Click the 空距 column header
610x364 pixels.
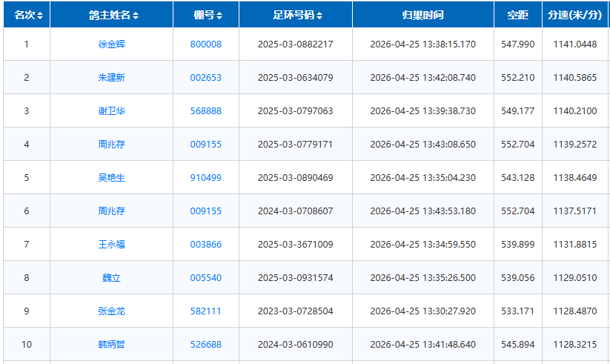(x=517, y=15)
